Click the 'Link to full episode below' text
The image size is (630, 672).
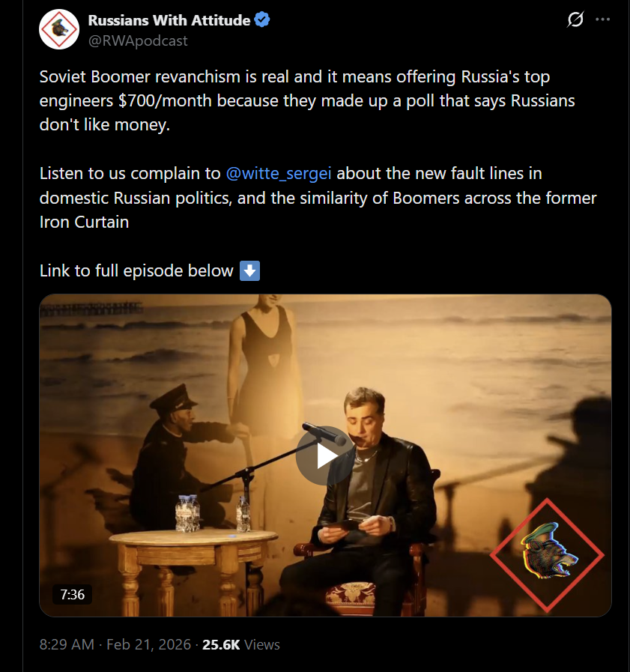click(136, 270)
